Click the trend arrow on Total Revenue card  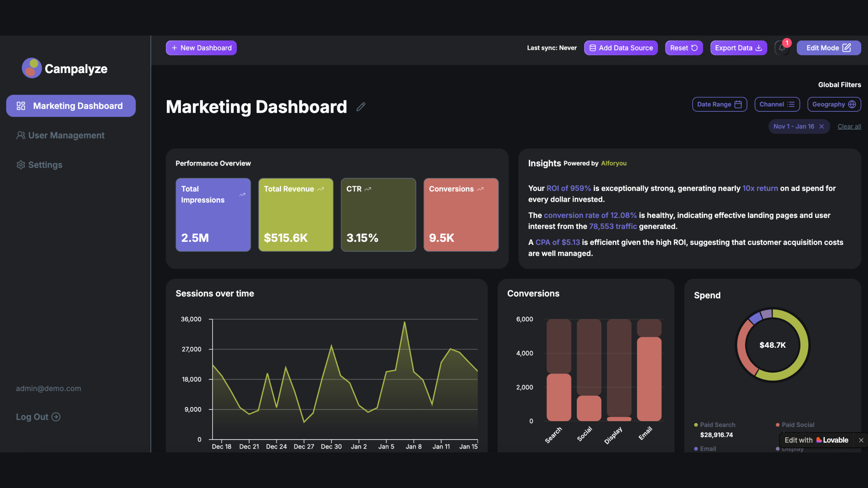tap(320, 189)
